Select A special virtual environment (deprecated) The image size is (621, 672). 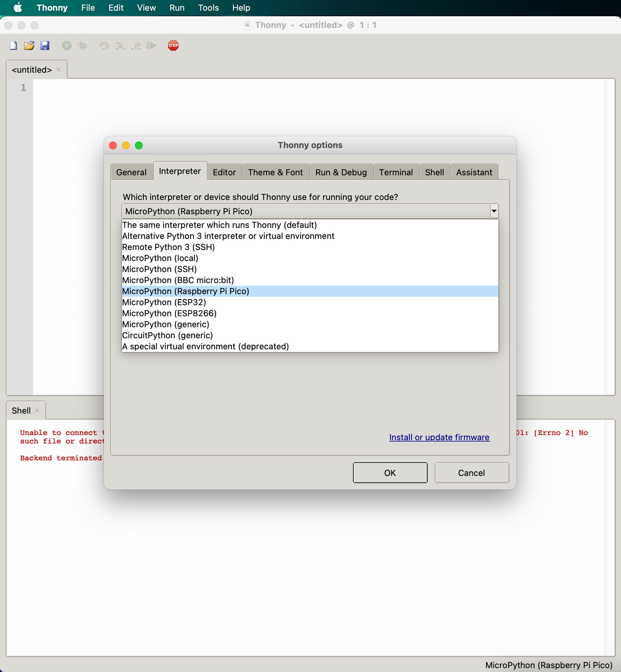coord(310,347)
